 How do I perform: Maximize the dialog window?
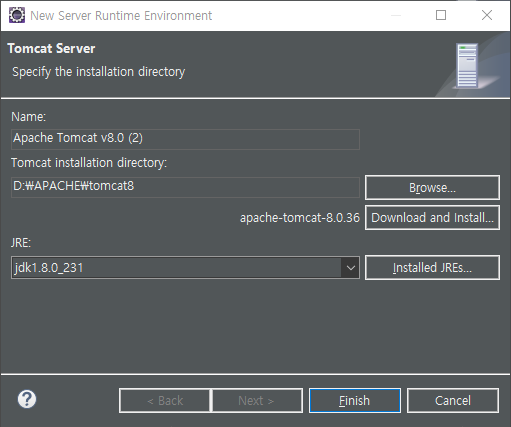[441, 15]
